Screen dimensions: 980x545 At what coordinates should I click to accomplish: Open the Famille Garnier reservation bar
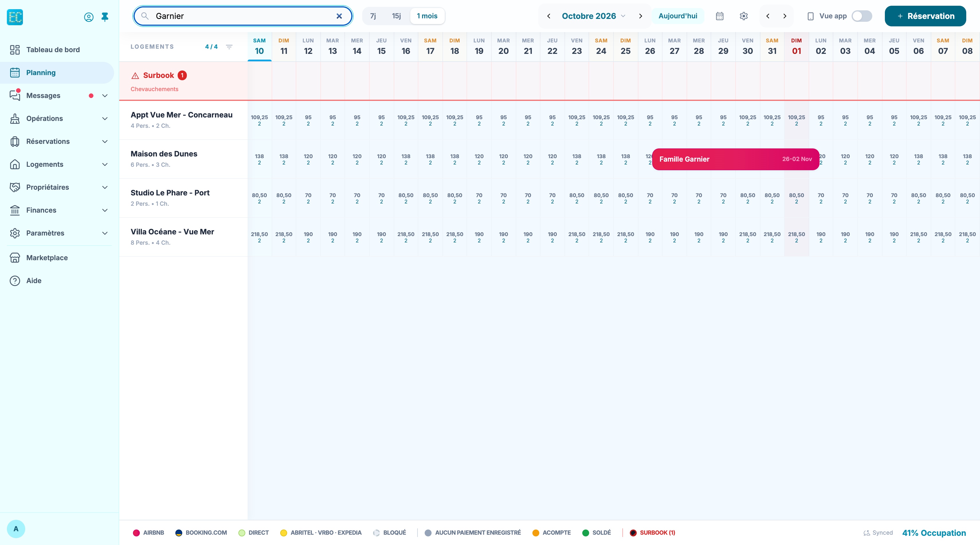point(735,159)
